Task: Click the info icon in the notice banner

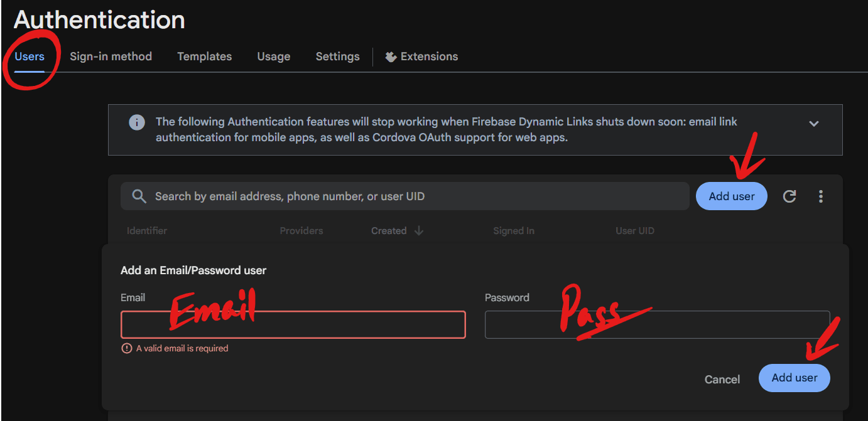Action: click(x=137, y=122)
